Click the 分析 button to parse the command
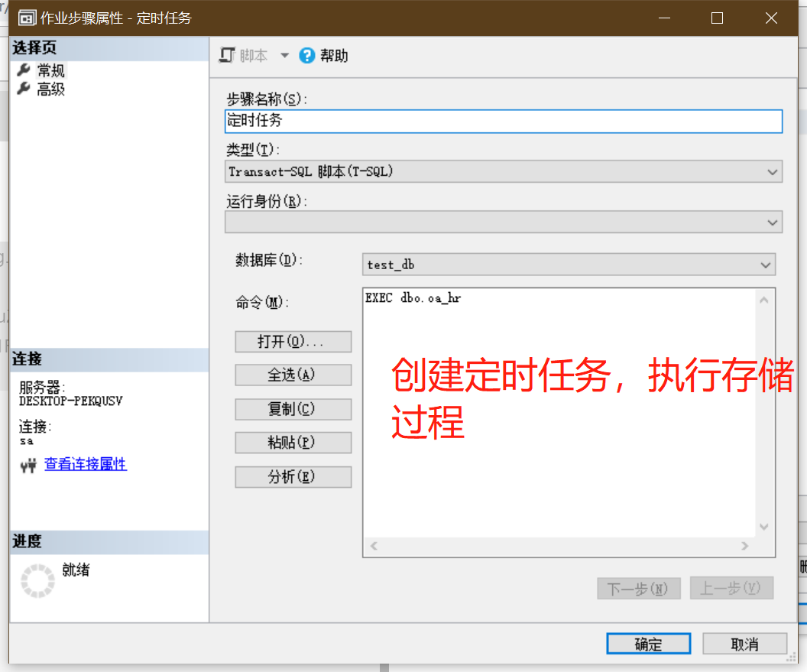 click(293, 476)
